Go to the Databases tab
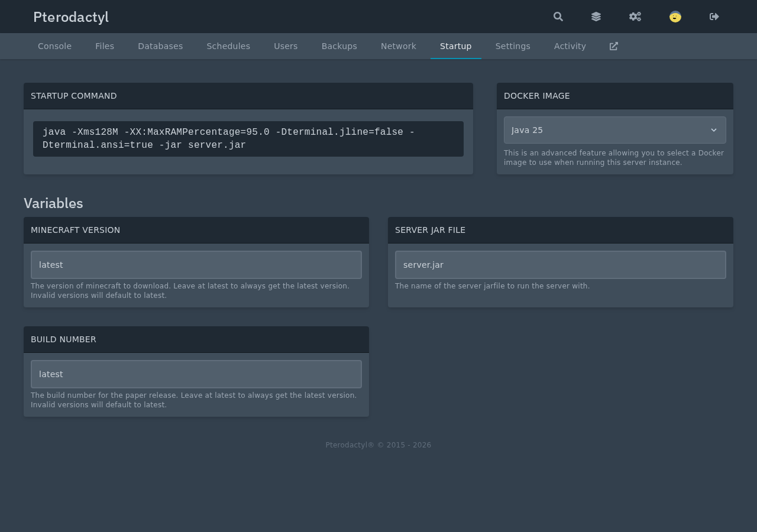This screenshot has height=532, width=757. pos(160,46)
